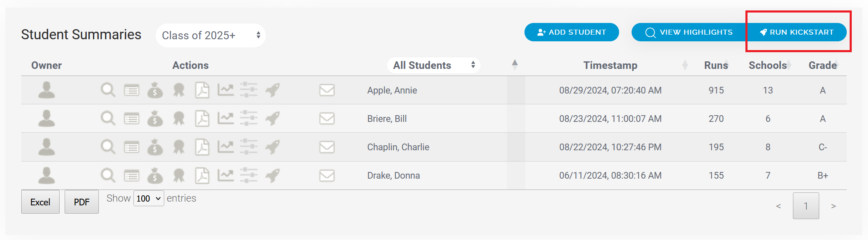Go to the next page arrow
This screenshot has width=868, height=240.
(833, 206)
